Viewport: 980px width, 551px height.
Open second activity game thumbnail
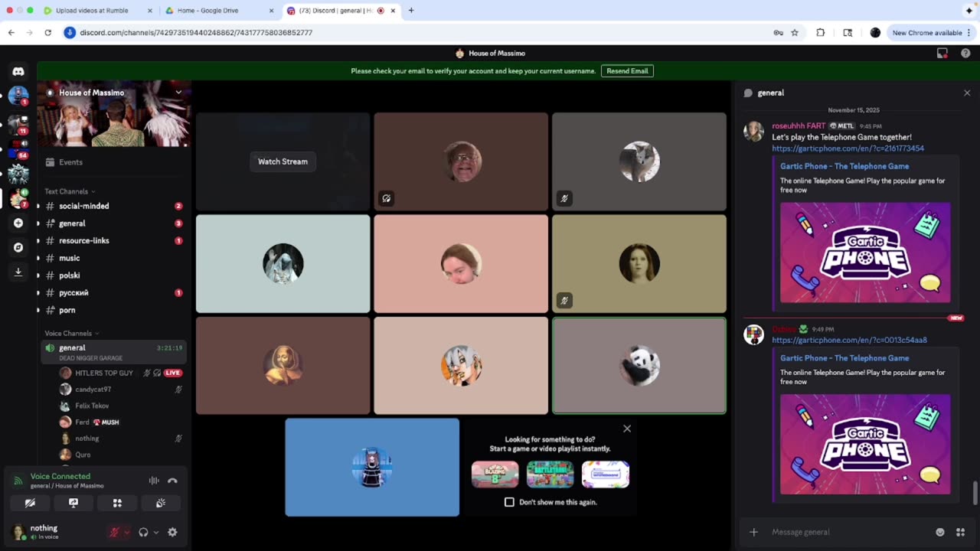[x=550, y=474]
